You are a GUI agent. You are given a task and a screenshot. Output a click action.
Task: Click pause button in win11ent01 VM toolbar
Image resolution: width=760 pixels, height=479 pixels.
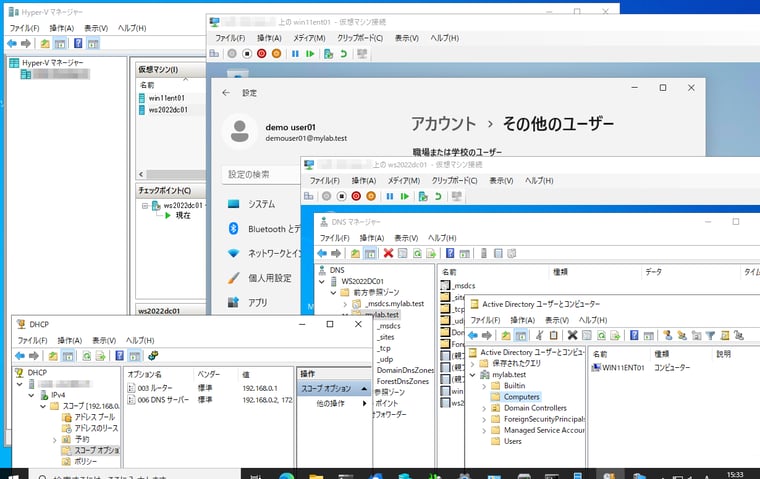pyautogui.click(x=295, y=54)
